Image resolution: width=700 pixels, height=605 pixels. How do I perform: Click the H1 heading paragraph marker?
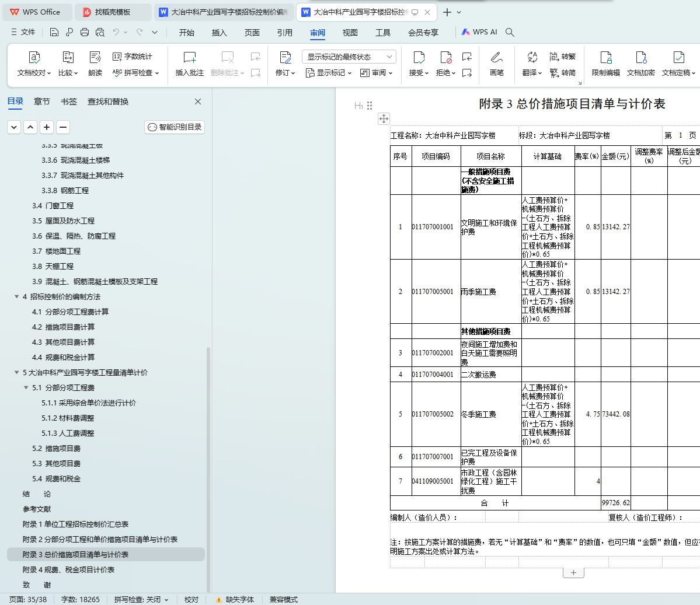click(x=358, y=106)
